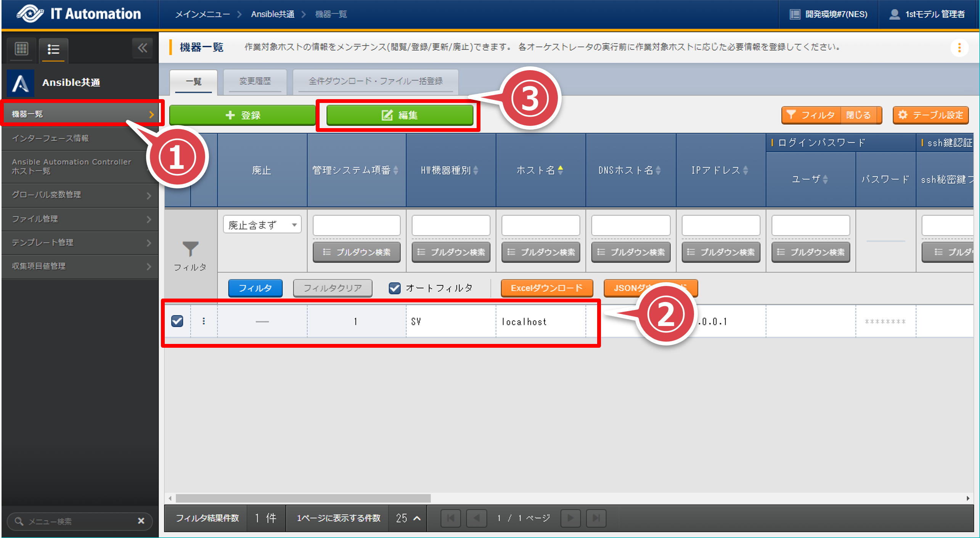
Task: Go to next page arrow
Action: tap(570, 518)
